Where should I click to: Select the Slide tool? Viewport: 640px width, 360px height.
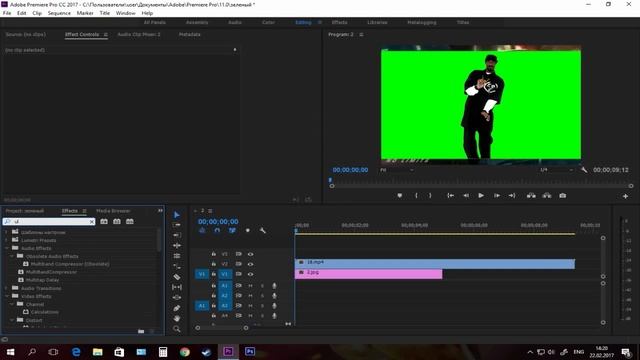[x=177, y=298]
